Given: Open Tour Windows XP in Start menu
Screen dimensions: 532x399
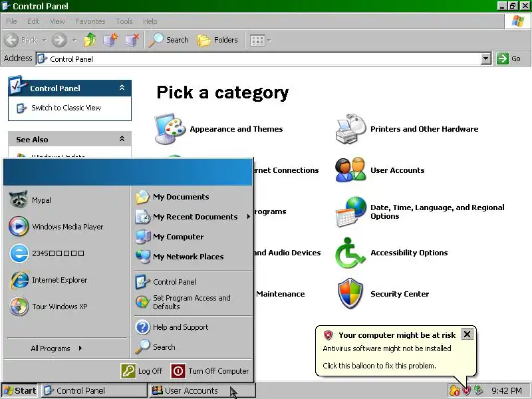Looking at the screenshot, I should pos(66,307).
